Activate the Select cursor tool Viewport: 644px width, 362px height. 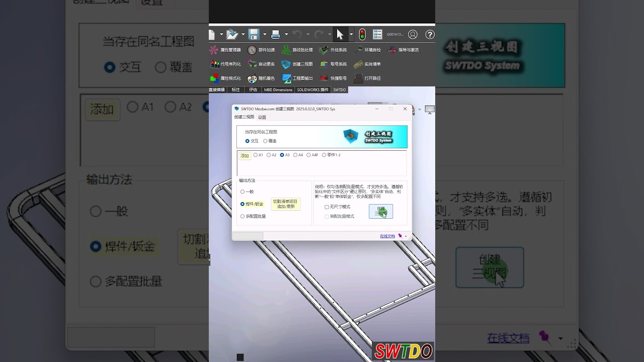tap(340, 35)
